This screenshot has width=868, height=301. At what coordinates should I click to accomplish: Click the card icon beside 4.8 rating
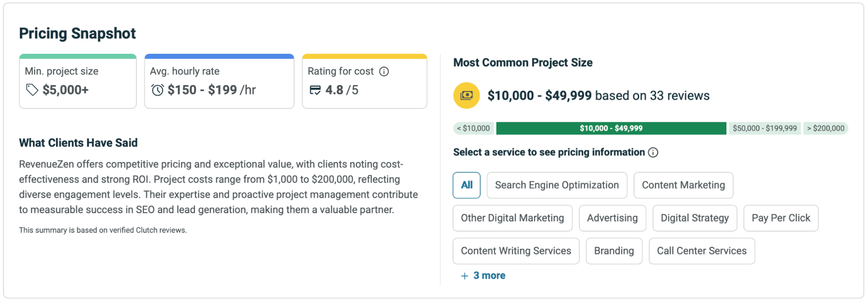pyautogui.click(x=315, y=90)
